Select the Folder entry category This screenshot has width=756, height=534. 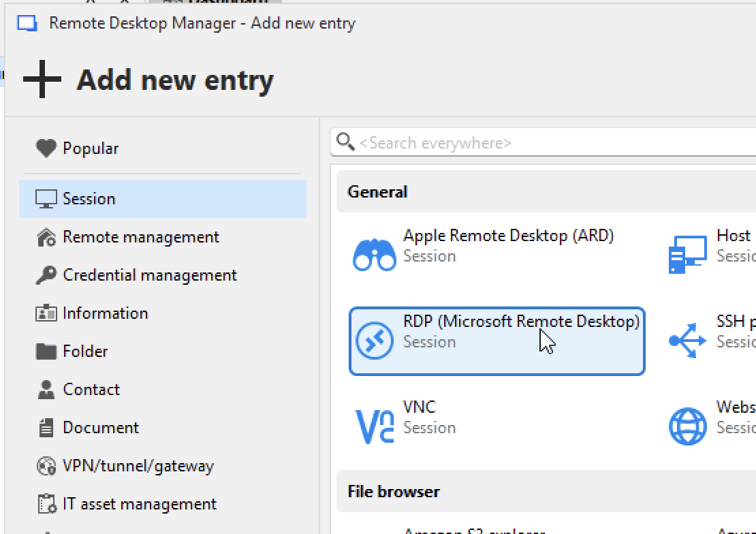(x=84, y=351)
